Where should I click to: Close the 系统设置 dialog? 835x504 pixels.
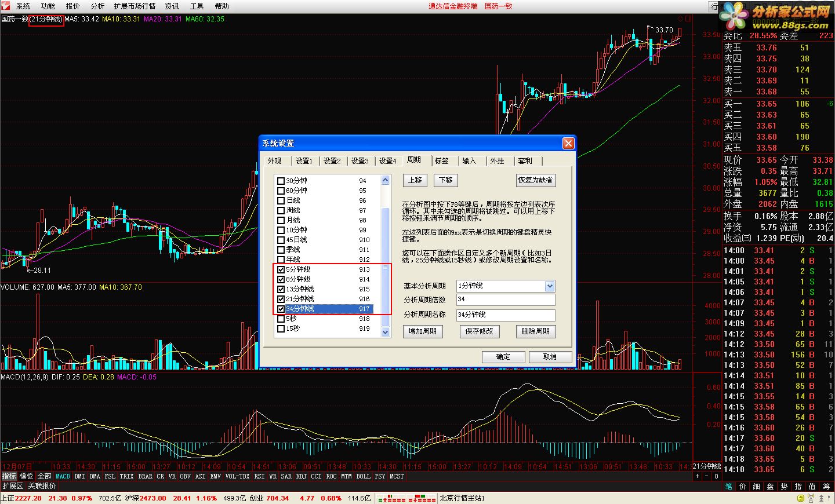(x=568, y=143)
